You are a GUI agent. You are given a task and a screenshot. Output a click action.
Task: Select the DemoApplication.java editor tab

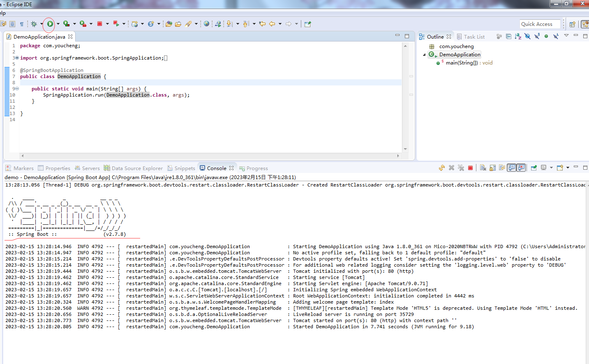click(39, 37)
